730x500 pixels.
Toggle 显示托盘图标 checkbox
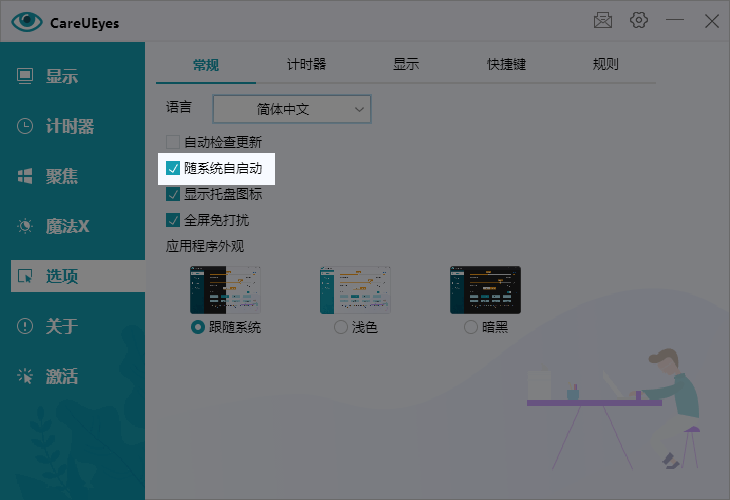tap(173, 194)
